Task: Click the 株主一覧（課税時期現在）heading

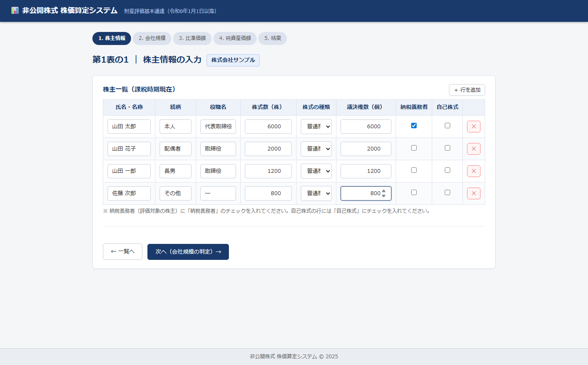Action: (x=139, y=89)
